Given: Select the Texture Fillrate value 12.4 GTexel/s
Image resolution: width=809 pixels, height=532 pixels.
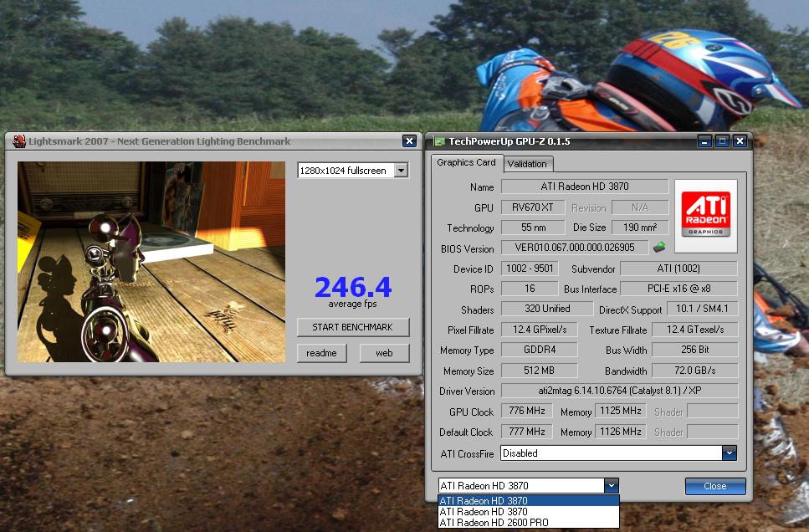Looking at the screenshot, I should click(x=695, y=330).
